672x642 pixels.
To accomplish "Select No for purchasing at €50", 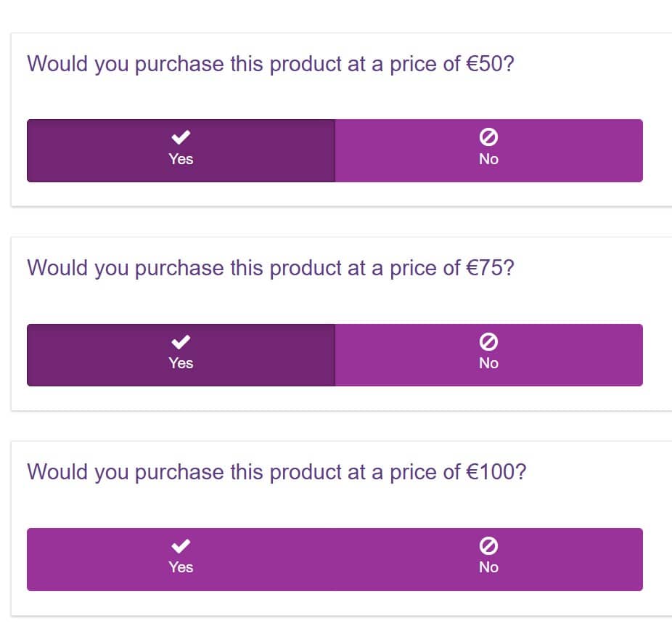I will [488, 150].
